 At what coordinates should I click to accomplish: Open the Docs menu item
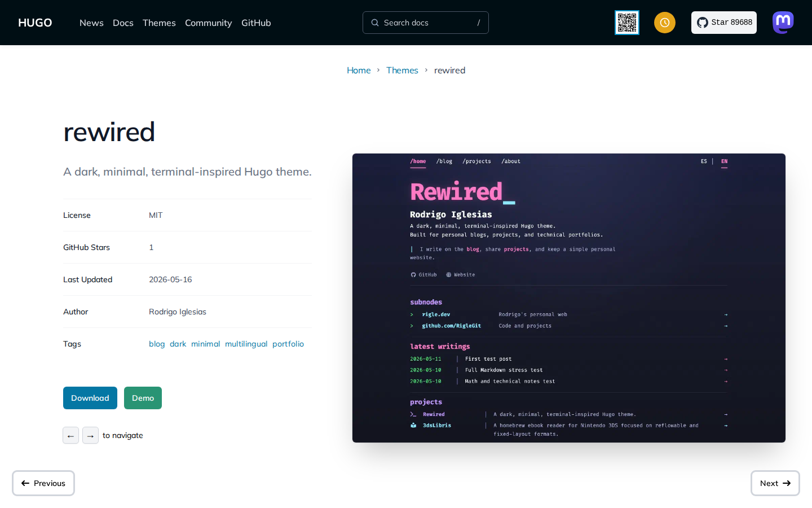pos(123,23)
